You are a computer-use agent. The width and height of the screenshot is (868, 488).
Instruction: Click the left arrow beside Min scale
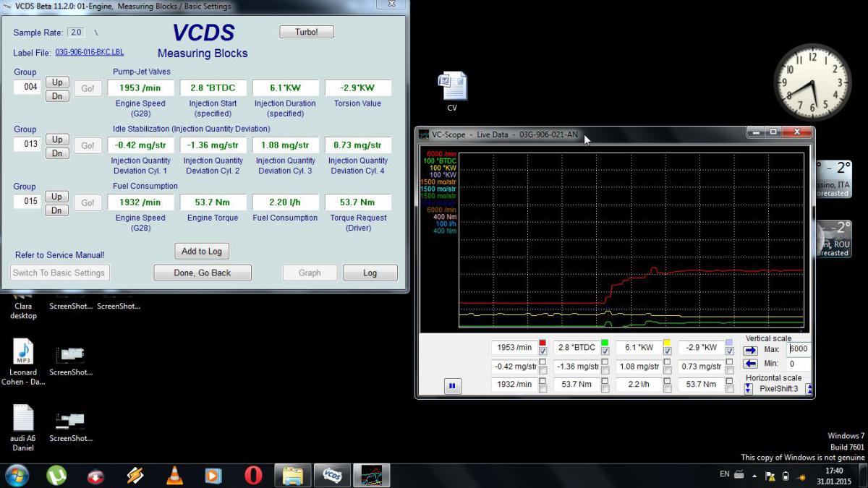[x=750, y=364]
